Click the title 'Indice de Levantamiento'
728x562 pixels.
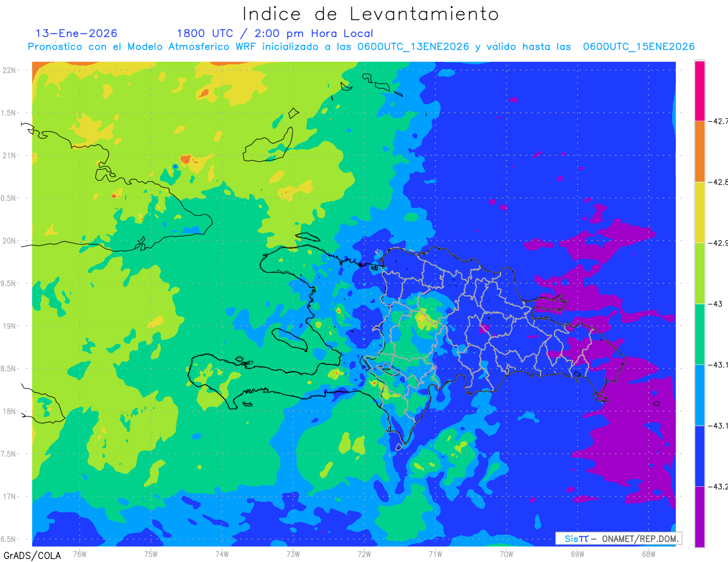[x=371, y=14]
